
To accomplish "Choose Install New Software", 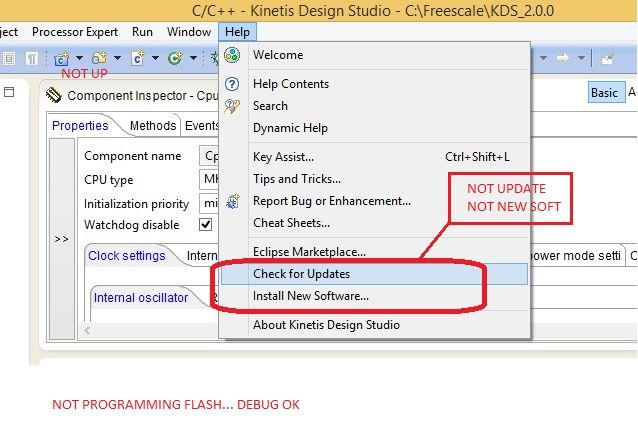I will [x=374, y=295].
